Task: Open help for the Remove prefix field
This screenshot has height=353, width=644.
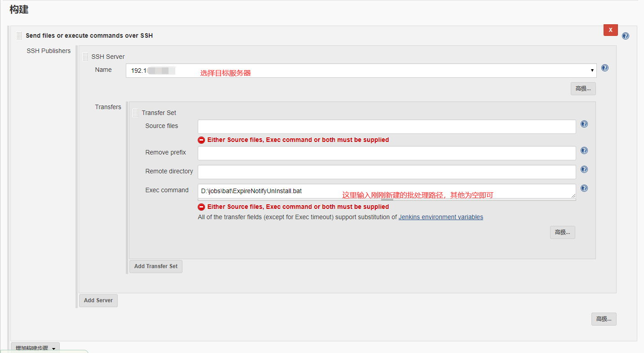Action: [x=584, y=150]
